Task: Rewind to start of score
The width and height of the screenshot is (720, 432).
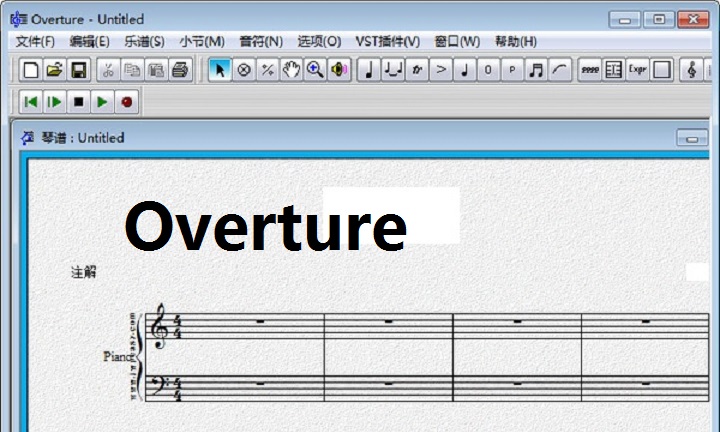Action: pos(31,102)
